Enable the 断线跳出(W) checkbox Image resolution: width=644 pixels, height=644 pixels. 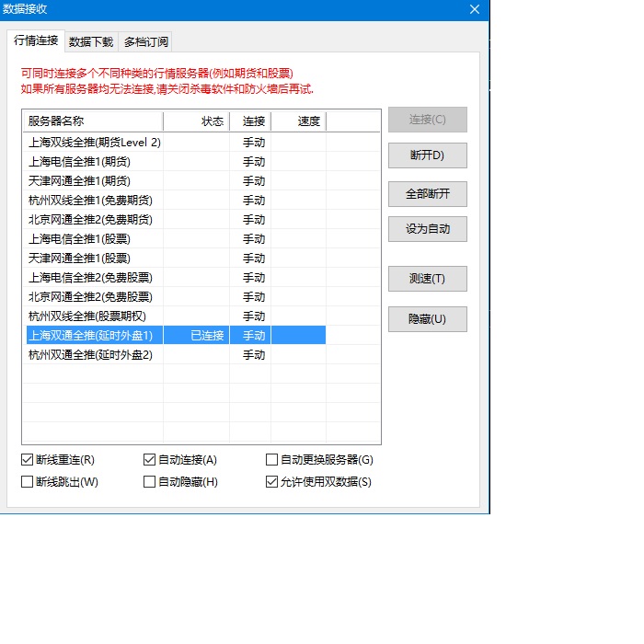click(x=27, y=482)
